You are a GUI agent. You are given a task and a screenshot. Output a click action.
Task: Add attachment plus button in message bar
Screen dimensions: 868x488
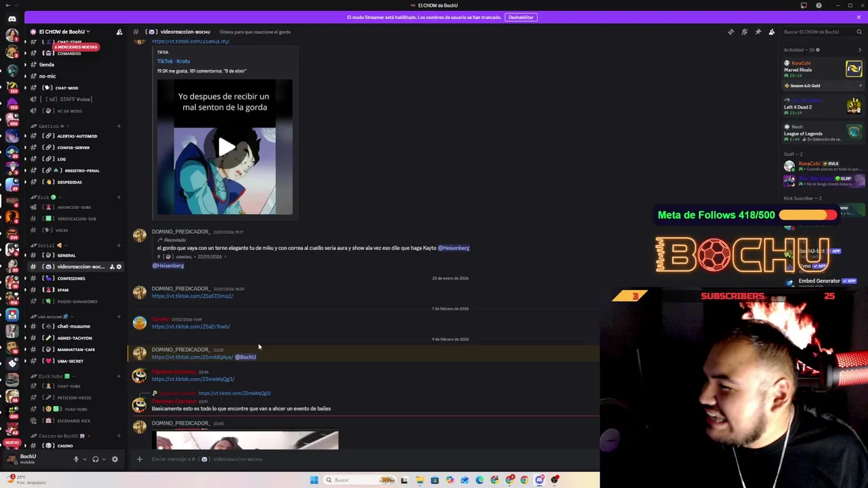139,460
